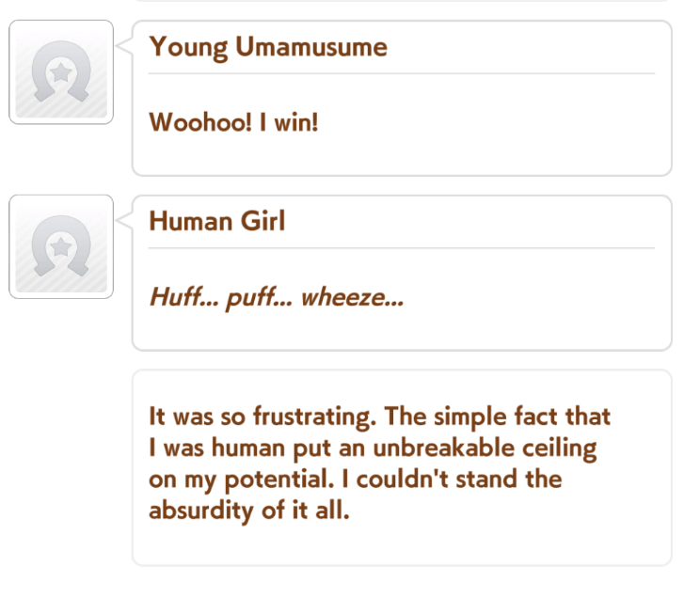Select the star inside Human Girl's horseshoe

(x=61, y=247)
